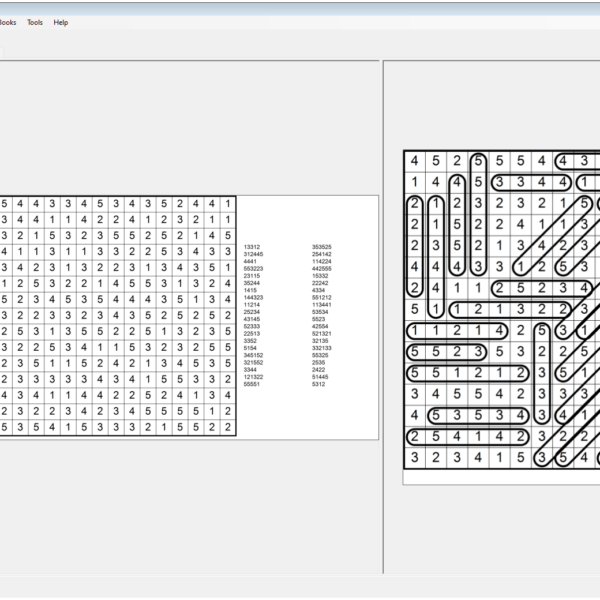This screenshot has width=600, height=600.
Task: Select 5312 in the right list column
Action: (318, 384)
